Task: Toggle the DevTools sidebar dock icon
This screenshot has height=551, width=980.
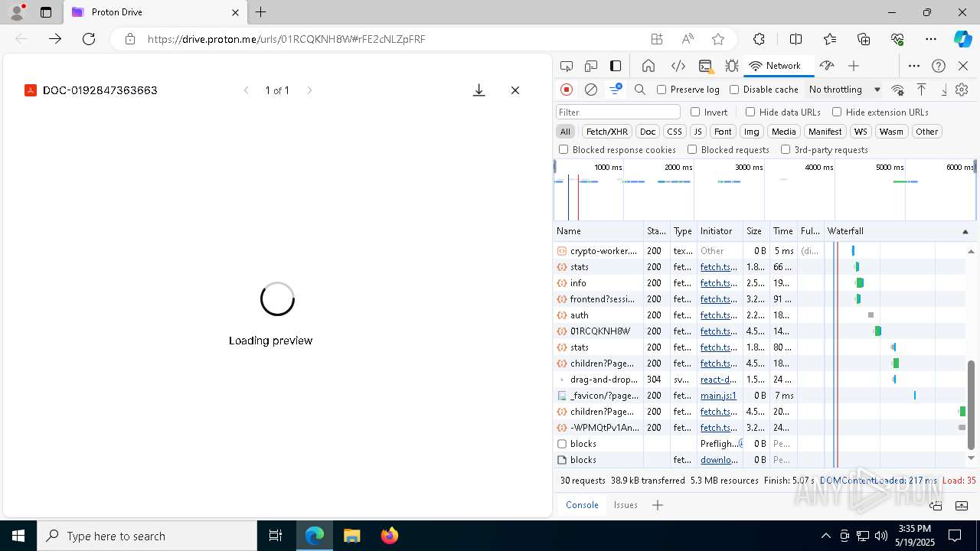Action: pyautogui.click(x=616, y=66)
